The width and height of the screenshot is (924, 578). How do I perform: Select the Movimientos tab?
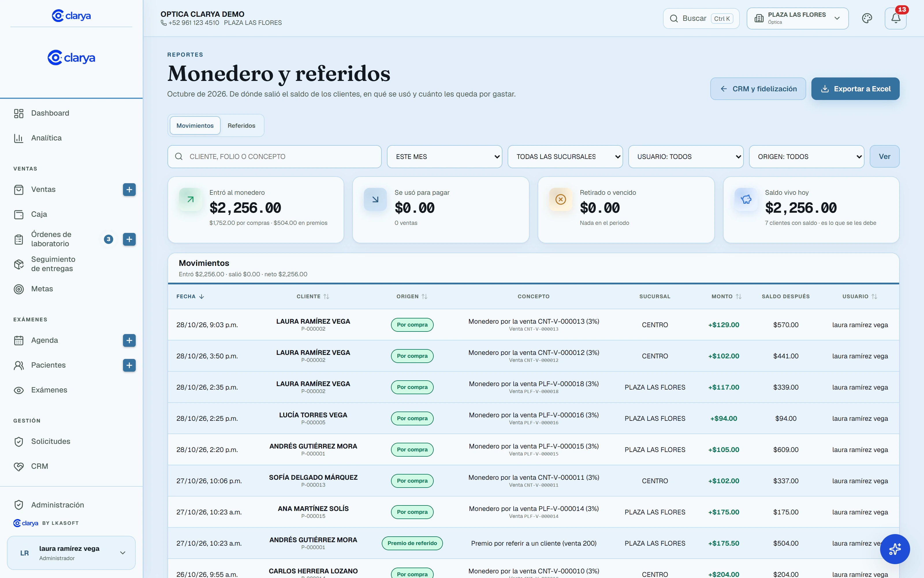pos(195,125)
